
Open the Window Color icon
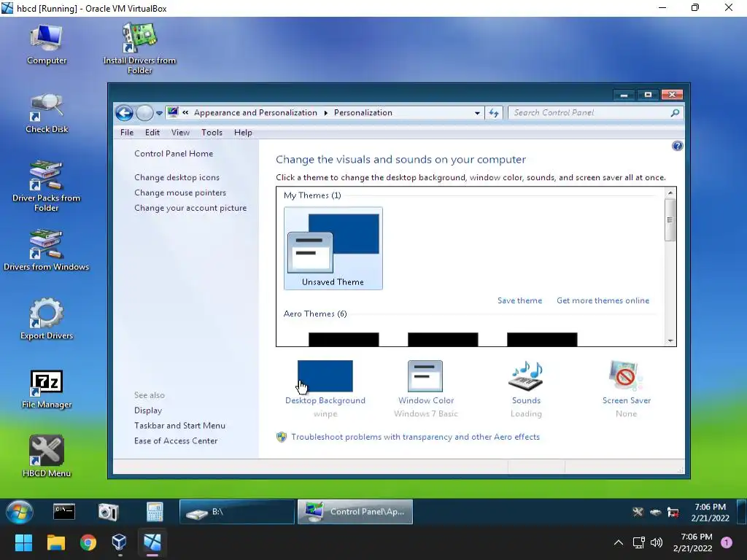[x=425, y=376]
